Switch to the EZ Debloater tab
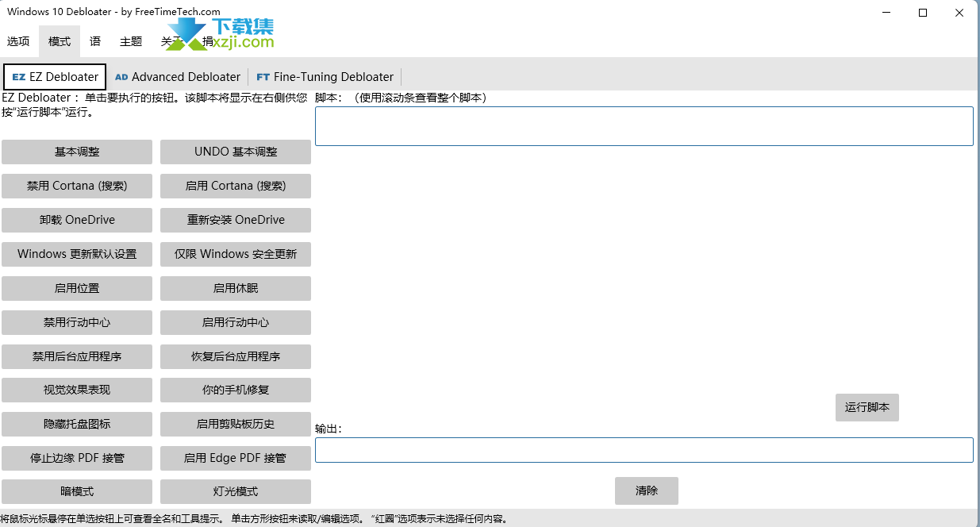This screenshot has width=980, height=527. [x=55, y=77]
